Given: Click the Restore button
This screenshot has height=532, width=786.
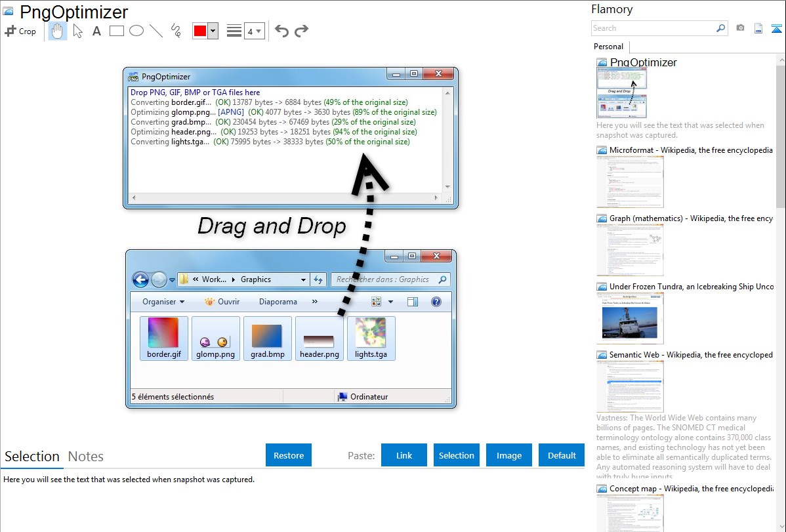Looking at the screenshot, I should tap(289, 455).
